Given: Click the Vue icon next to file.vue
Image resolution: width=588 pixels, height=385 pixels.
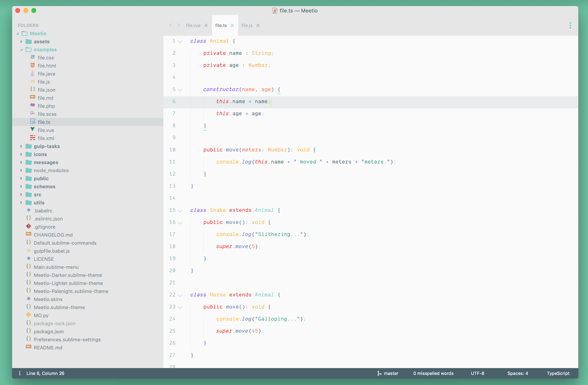Looking at the screenshot, I should pos(32,129).
